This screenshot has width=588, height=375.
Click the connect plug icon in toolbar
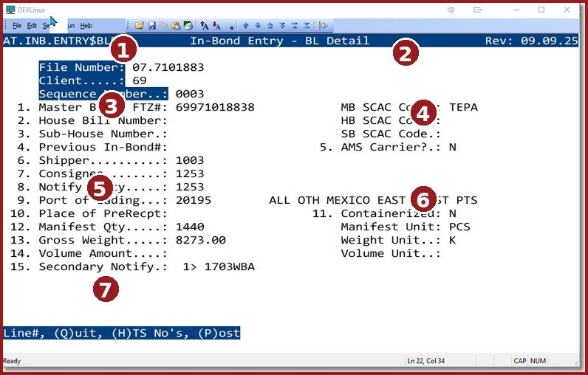[x=323, y=25]
